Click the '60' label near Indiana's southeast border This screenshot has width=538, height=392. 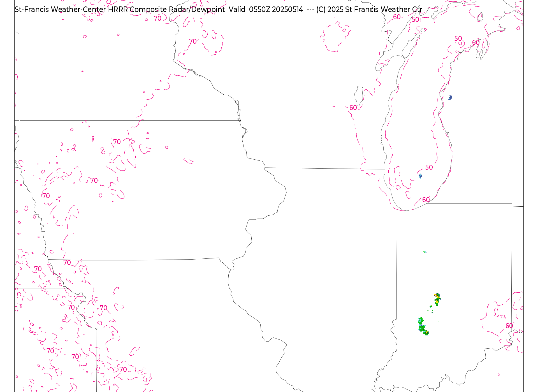coord(509,326)
